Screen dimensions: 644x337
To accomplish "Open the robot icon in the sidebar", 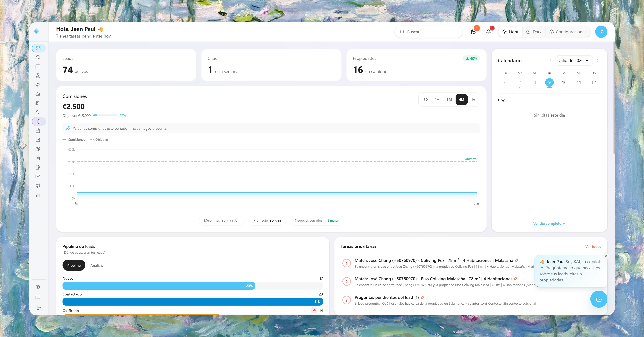I will pyautogui.click(x=38, y=94).
